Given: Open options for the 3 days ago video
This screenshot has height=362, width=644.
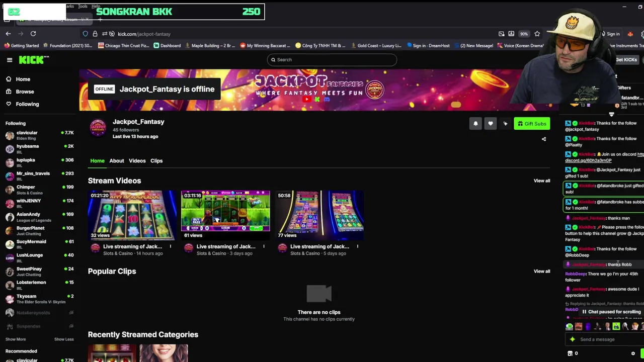Looking at the screenshot, I should pos(264,246).
